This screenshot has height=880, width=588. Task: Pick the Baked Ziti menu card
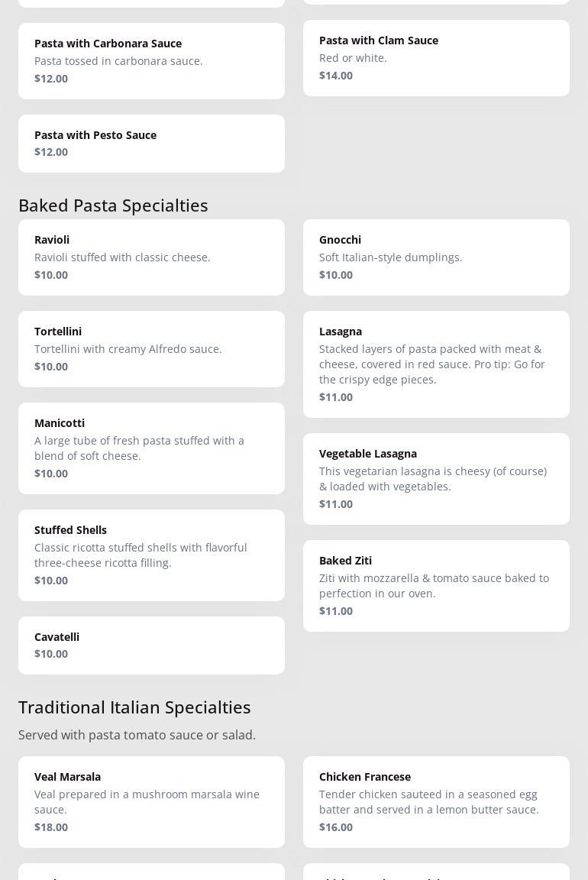pos(436,586)
